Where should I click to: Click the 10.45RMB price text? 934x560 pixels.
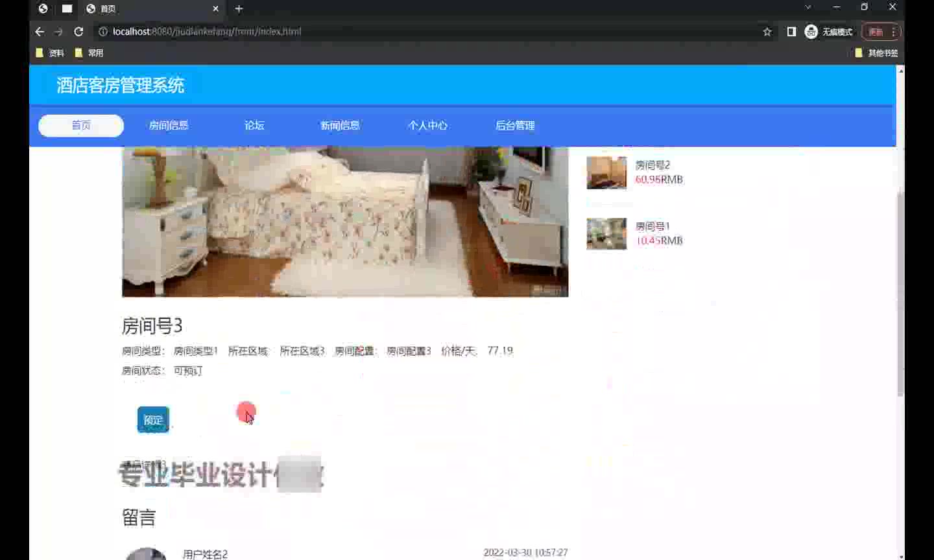point(659,240)
